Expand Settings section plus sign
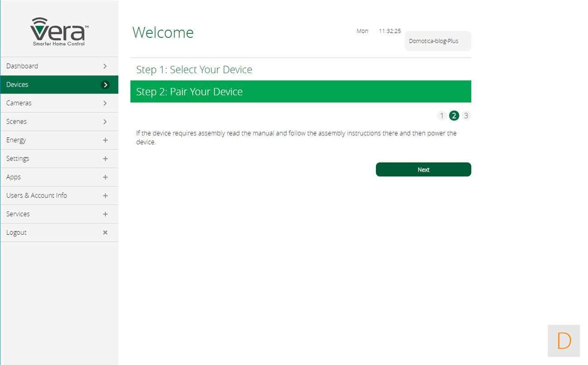 coord(105,159)
